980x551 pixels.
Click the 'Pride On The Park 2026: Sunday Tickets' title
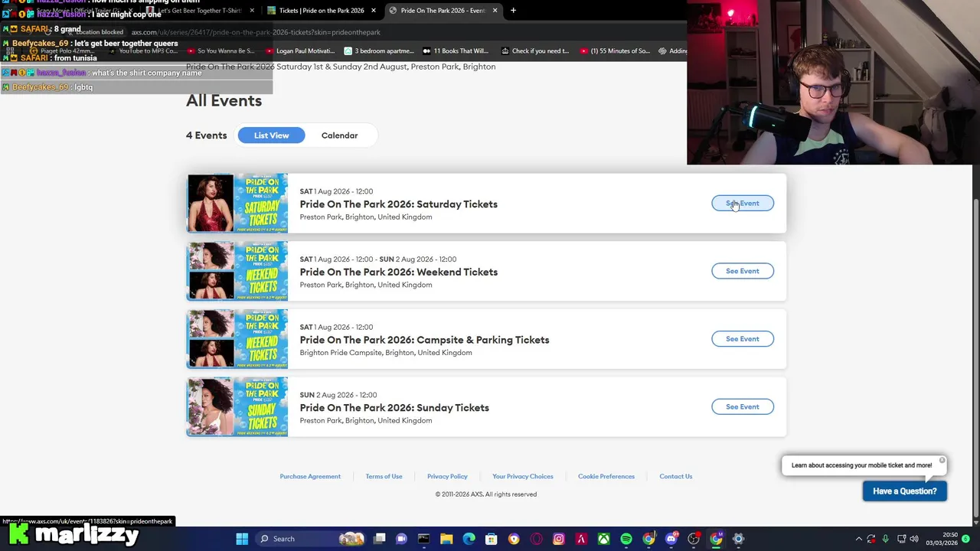(x=394, y=408)
